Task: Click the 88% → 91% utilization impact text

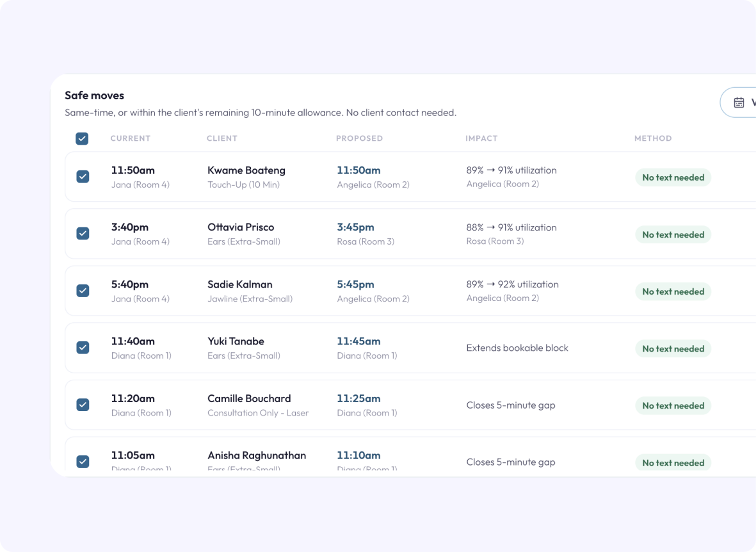Action: pos(511,227)
